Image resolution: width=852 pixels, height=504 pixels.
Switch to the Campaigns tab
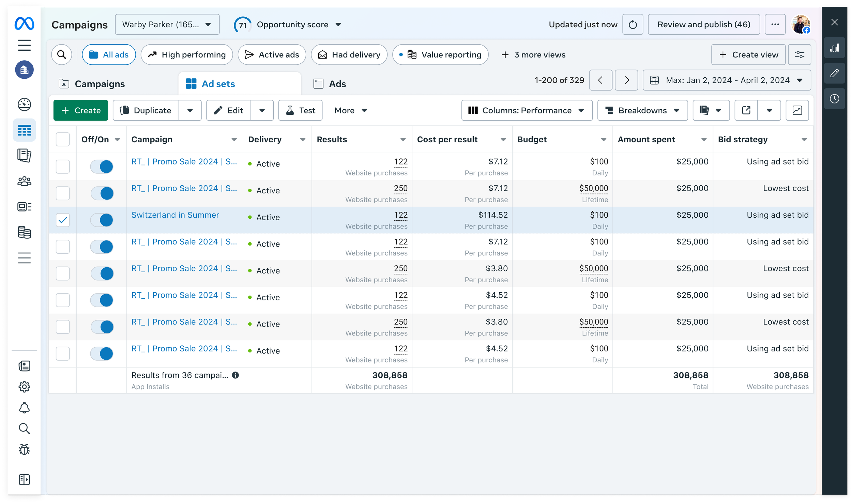coord(92,84)
